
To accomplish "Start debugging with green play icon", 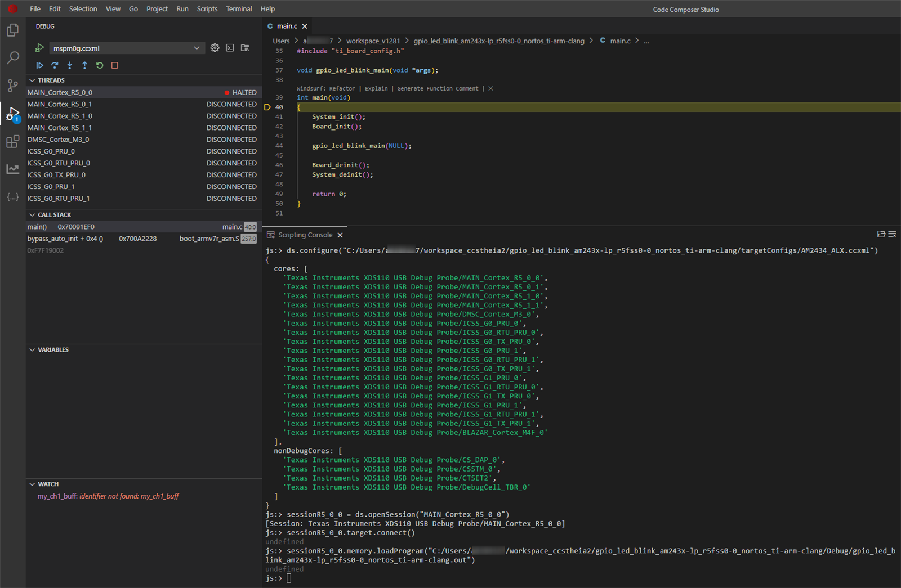I will (39, 48).
